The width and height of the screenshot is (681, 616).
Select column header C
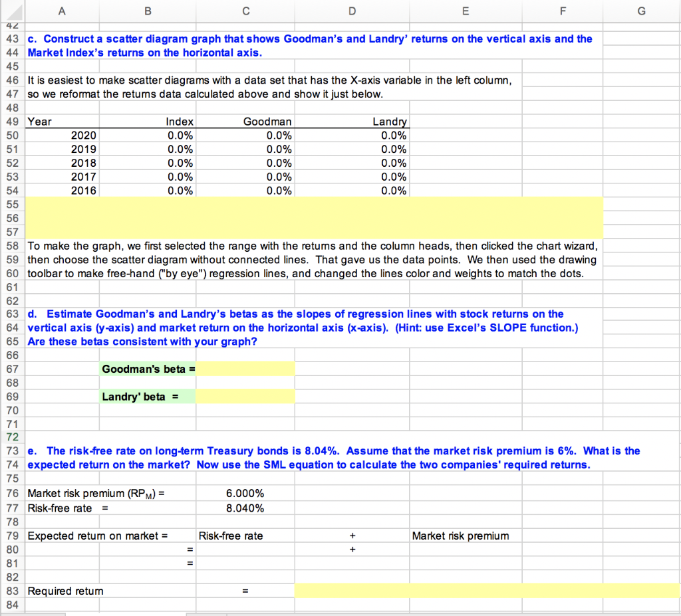coord(245,11)
